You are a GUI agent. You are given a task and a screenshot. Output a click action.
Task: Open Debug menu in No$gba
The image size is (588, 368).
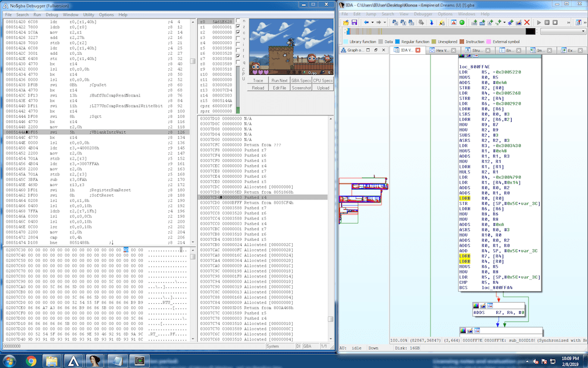click(x=52, y=15)
